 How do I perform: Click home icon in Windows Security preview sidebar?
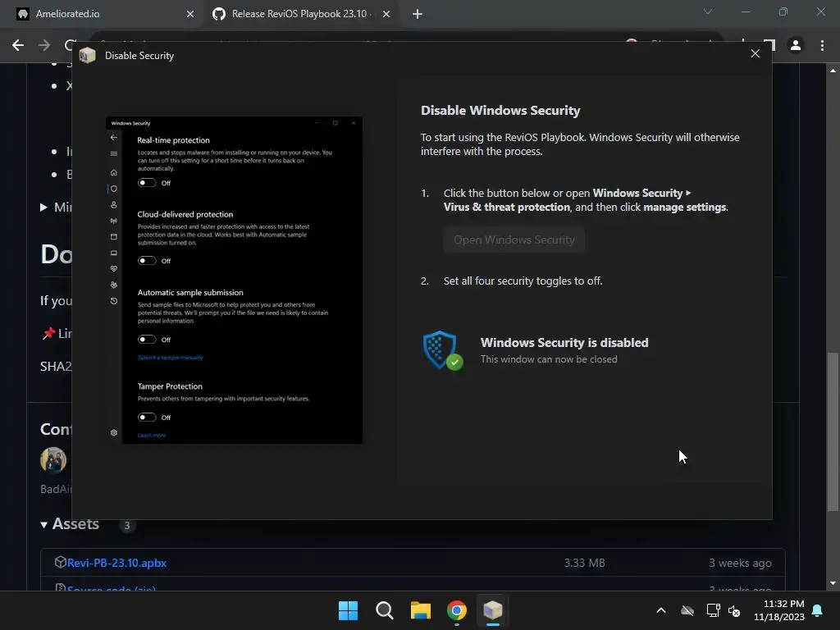(x=113, y=172)
